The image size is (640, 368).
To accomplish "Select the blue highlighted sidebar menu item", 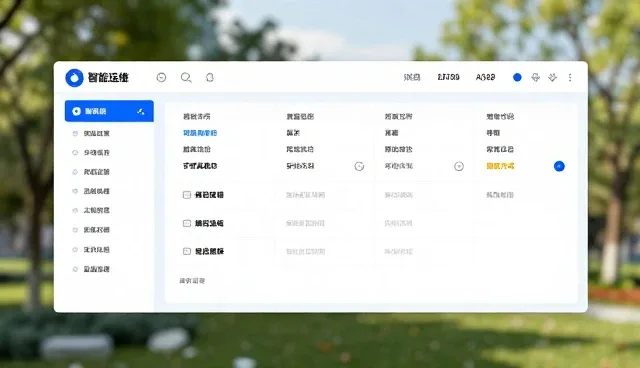I will pos(109,111).
